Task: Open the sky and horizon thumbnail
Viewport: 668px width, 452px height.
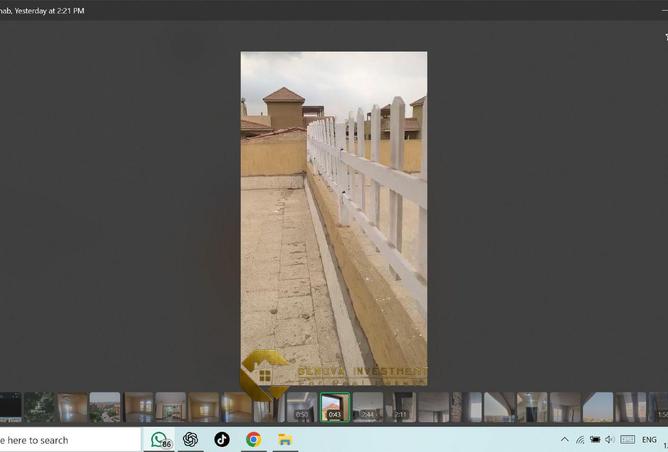Action: (598, 407)
